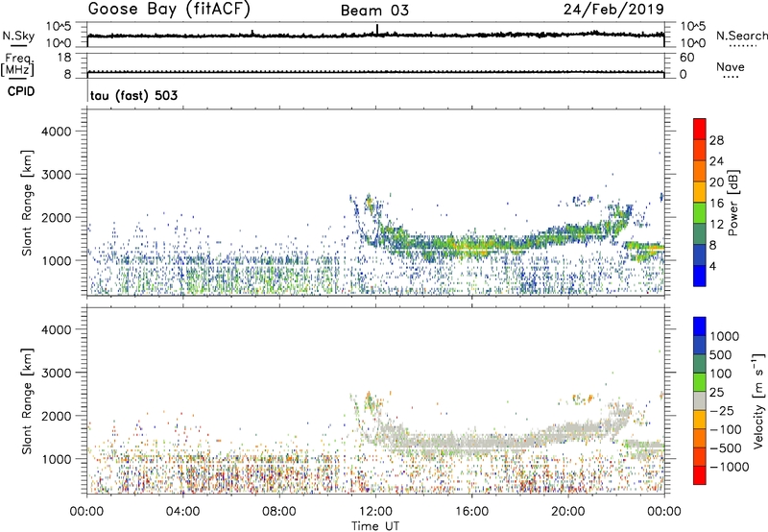Viewport: 768px width, 532px height.
Task: Click the N.Sky legend label
Action: (x=18, y=36)
